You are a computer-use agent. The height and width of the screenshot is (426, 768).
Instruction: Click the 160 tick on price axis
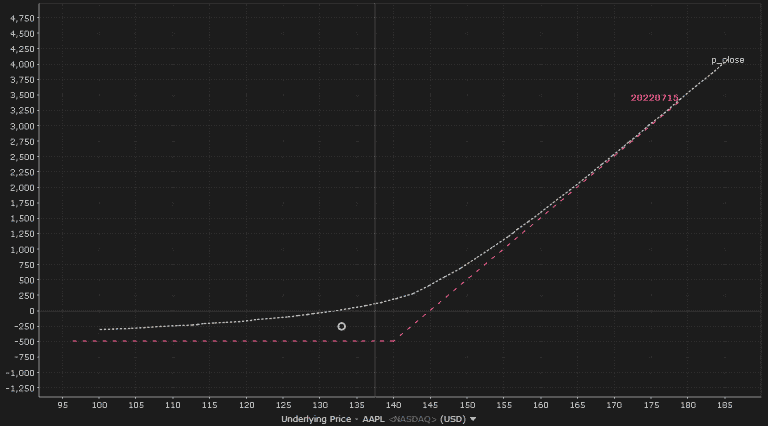pyautogui.click(x=540, y=405)
